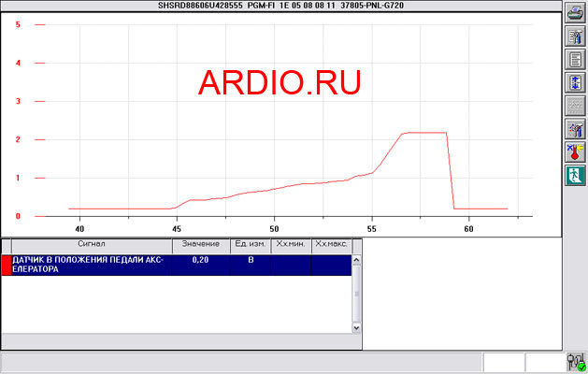
Task: Click the 'Хх.мин.' column header
Action: click(291, 246)
